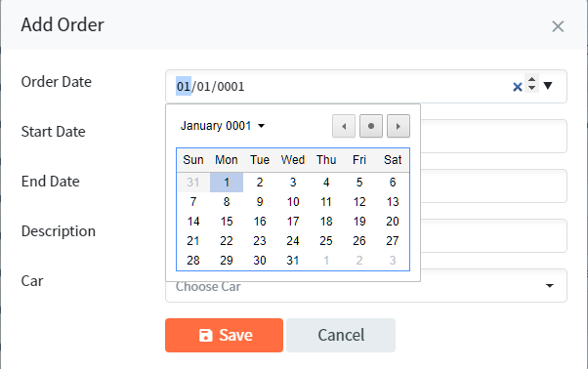The image size is (588, 369).
Task: Select day 9 under Tue column
Action: (x=260, y=202)
